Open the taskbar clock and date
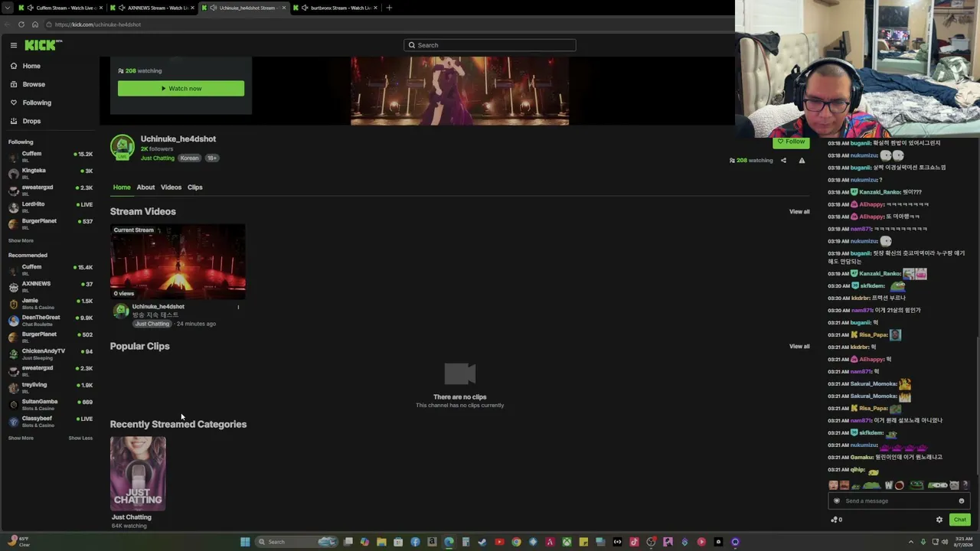The width and height of the screenshot is (980, 551). 963,542
